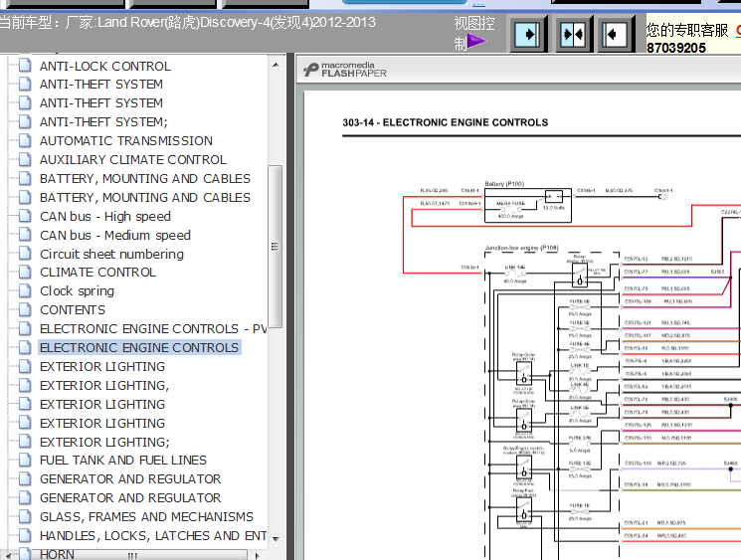The height and width of the screenshot is (560, 741).
Task: Click the purple arrow next to 视图控制
Action: [476, 41]
